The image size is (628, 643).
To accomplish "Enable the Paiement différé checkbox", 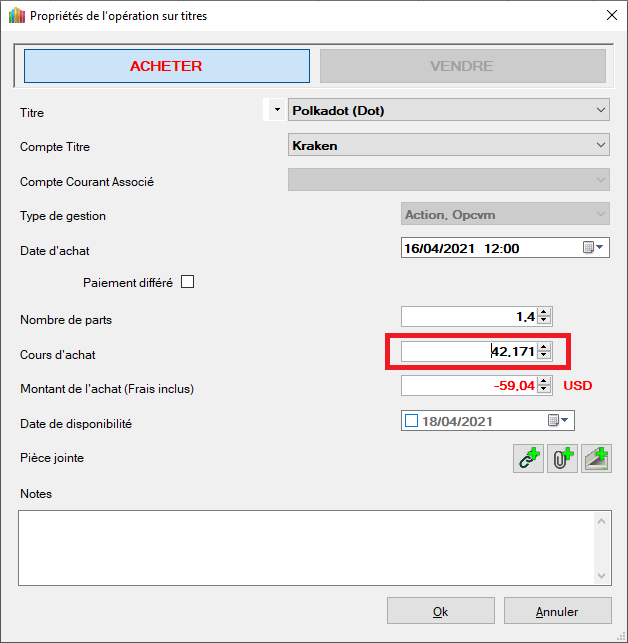I will click(187, 282).
